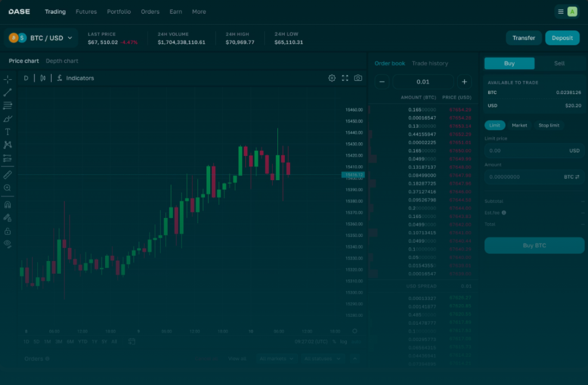Expand the BTC / USD pair selector
This screenshot has width=588, height=385.
tap(41, 38)
